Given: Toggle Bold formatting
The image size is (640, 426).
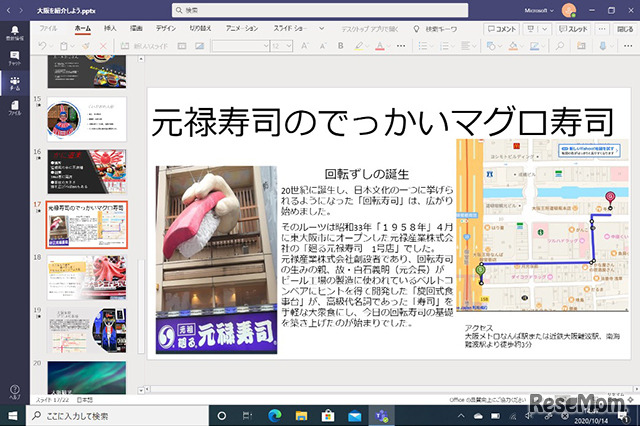Looking at the screenshot, I should click(x=340, y=46).
